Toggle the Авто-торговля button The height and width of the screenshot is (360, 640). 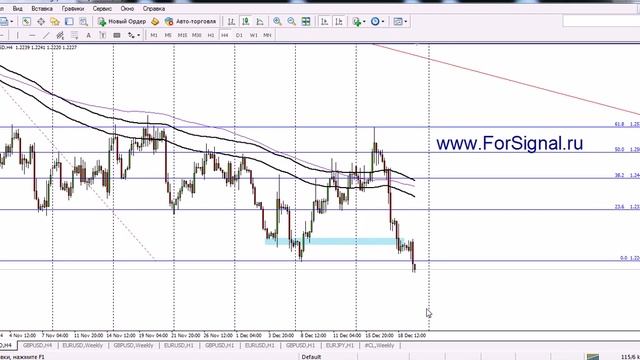click(x=190, y=22)
